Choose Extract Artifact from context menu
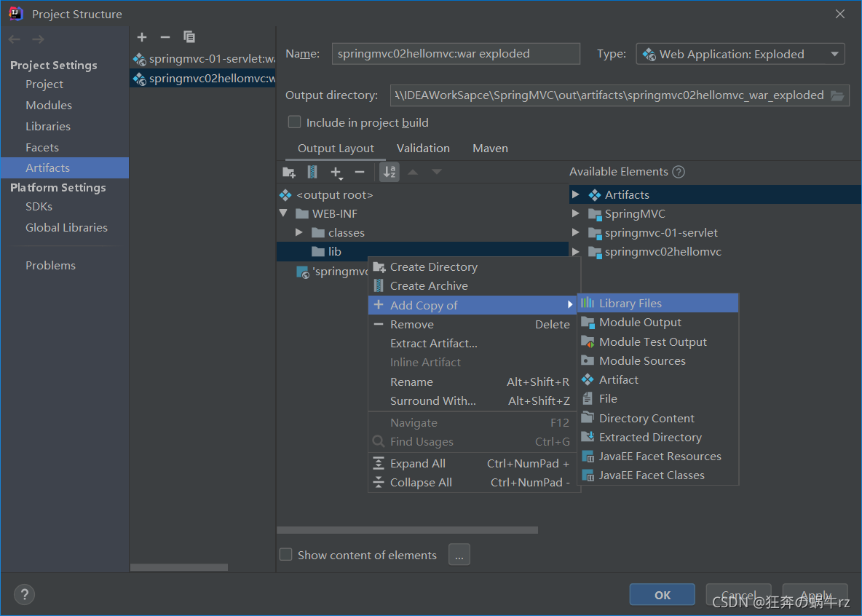This screenshot has width=862, height=616. tap(474, 343)
